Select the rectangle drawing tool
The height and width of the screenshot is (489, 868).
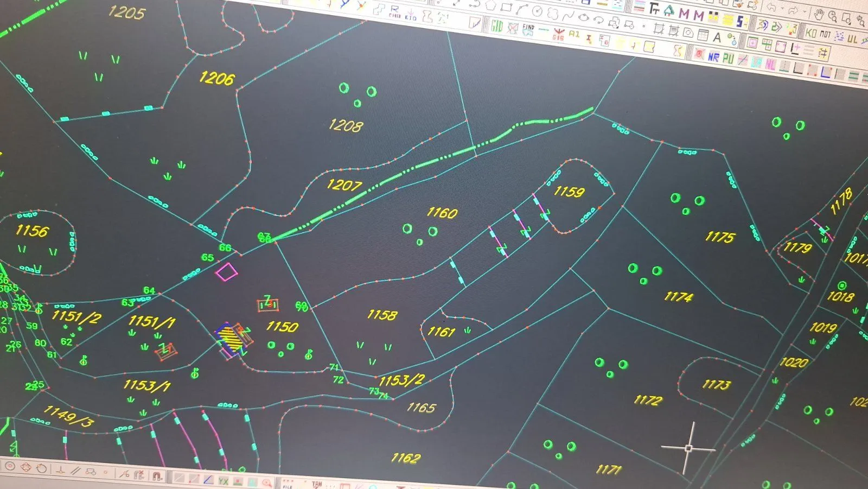pos(507,7)
